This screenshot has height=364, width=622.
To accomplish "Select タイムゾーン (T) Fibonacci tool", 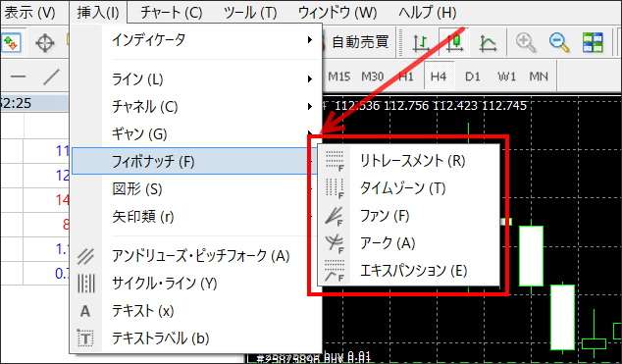I will tap(408, 188).
